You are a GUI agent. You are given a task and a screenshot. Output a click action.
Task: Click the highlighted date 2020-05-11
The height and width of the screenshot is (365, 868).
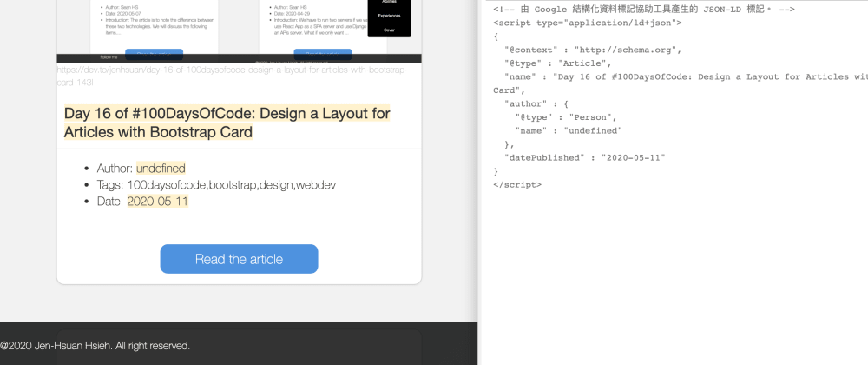(x=158, y=201)
